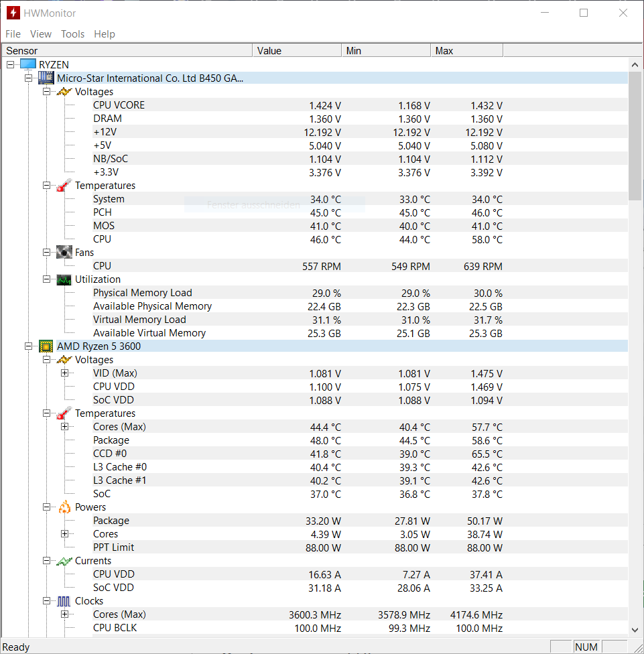Viewport: 644px width, 654px height.
Task: Click the AMD Ryzen 5 3600 chip icon
Action: click(46, 346)
